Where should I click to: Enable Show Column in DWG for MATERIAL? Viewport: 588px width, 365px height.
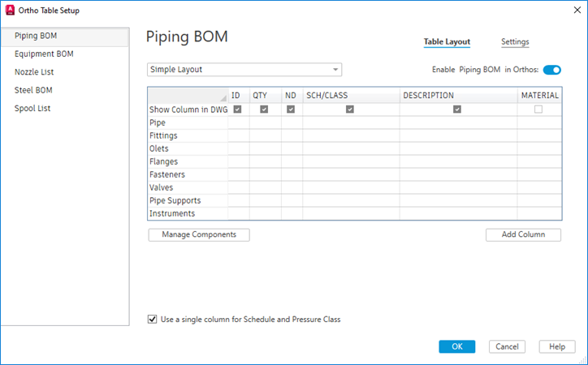pos(538,109)
